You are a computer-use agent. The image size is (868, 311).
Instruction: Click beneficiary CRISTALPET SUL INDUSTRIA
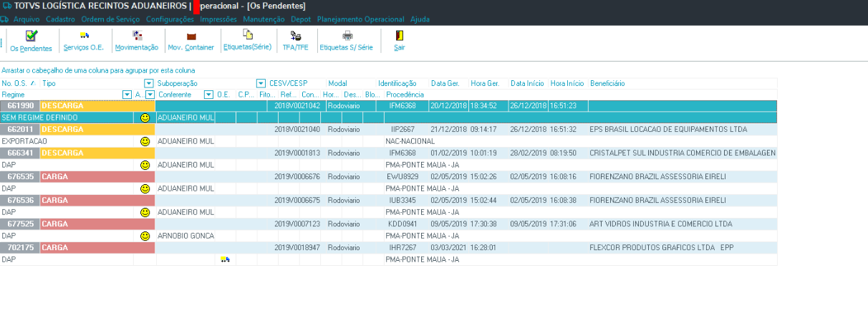683,153
